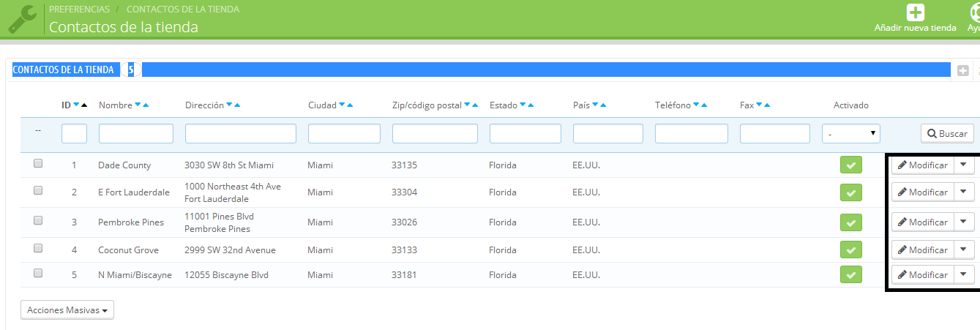Toggle green activated check for Dade County

point(850,165)
